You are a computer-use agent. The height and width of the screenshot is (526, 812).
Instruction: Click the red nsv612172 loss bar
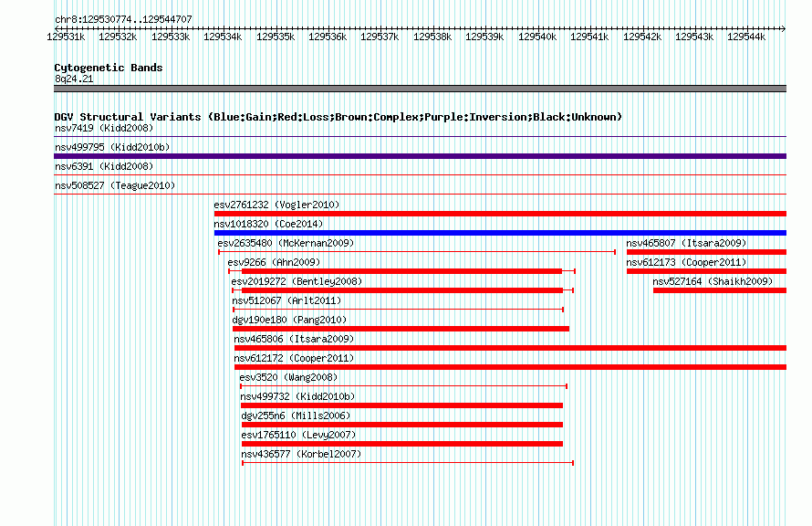point(510,367)
